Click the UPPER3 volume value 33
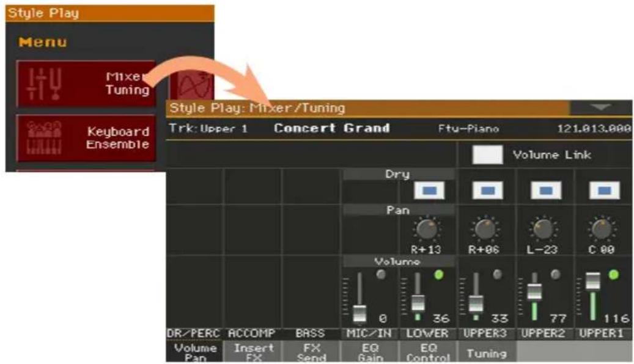The width and height of the screenshot is (634, 364). coord(499,319)
